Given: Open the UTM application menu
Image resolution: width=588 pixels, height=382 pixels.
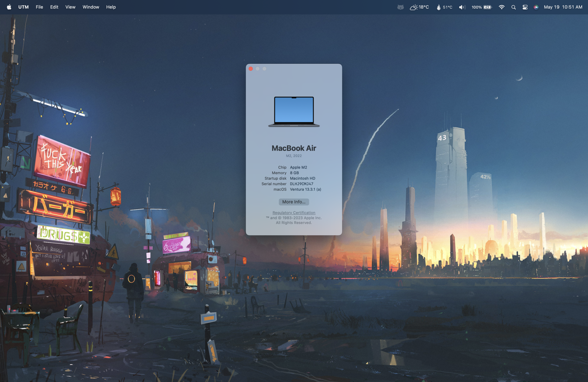Looking at the screenshot, I should [x=24, y=7].
